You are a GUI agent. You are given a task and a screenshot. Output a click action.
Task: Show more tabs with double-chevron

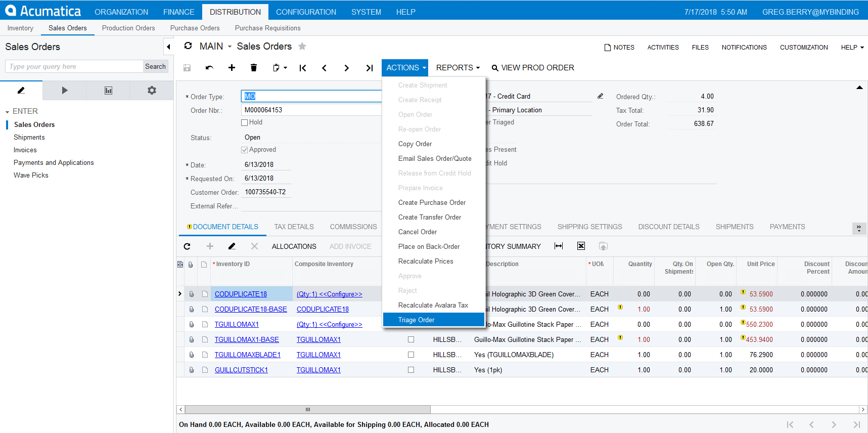coord(859,228)
